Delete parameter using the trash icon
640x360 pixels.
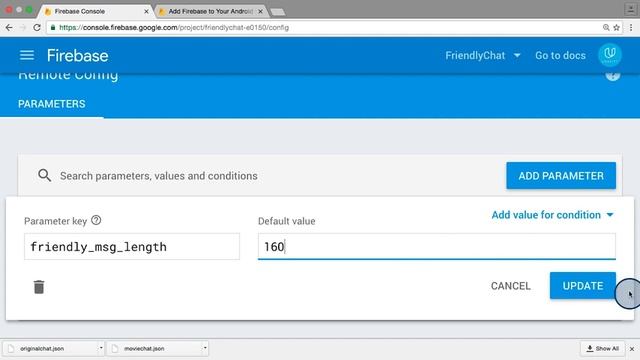39,287
